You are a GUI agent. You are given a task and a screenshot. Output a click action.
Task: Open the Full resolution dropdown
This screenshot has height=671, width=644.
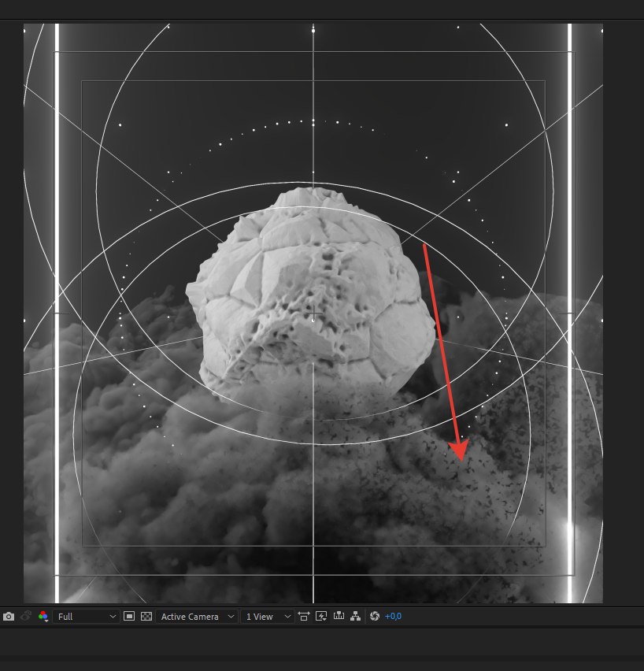click(86, 616)
